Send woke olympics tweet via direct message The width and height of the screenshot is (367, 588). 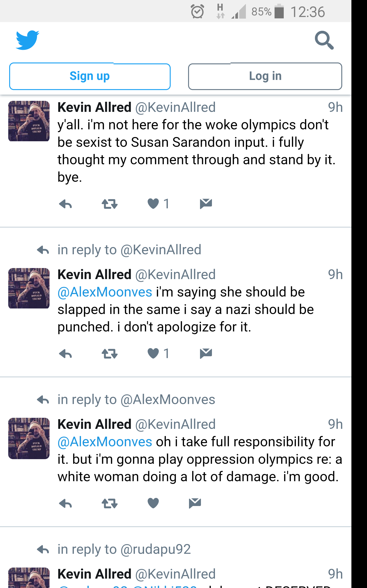(206, 204)
